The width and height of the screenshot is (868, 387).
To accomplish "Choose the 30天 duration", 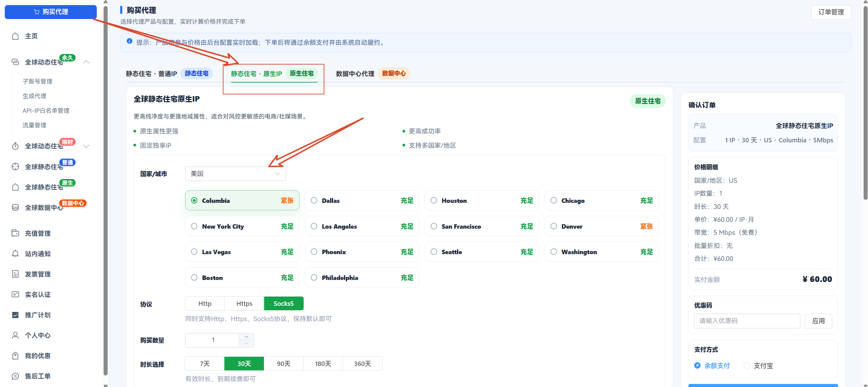I will (x=244, y=364).
